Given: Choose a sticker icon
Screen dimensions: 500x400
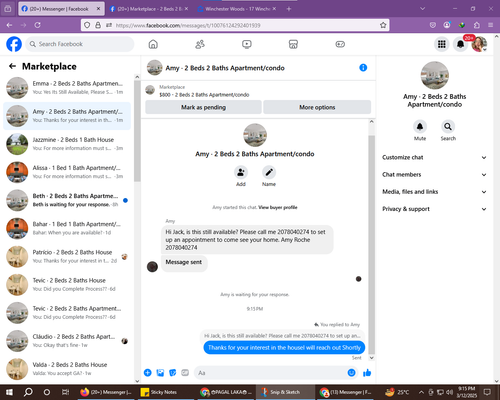Looking at the screenshot, I should click(x=173, y=373).
